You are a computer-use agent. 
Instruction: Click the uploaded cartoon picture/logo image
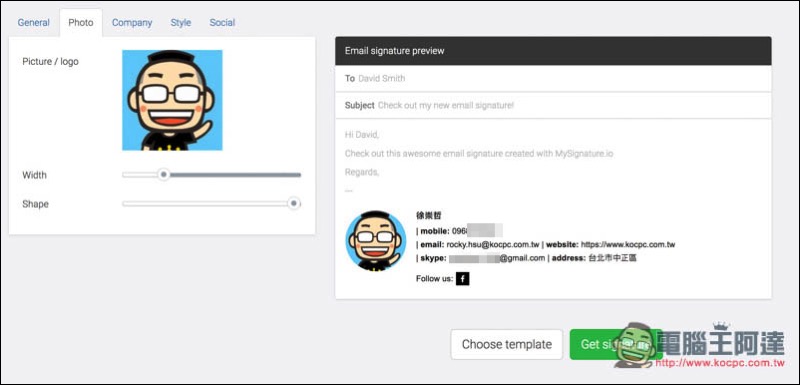click(x=172, y=100)
